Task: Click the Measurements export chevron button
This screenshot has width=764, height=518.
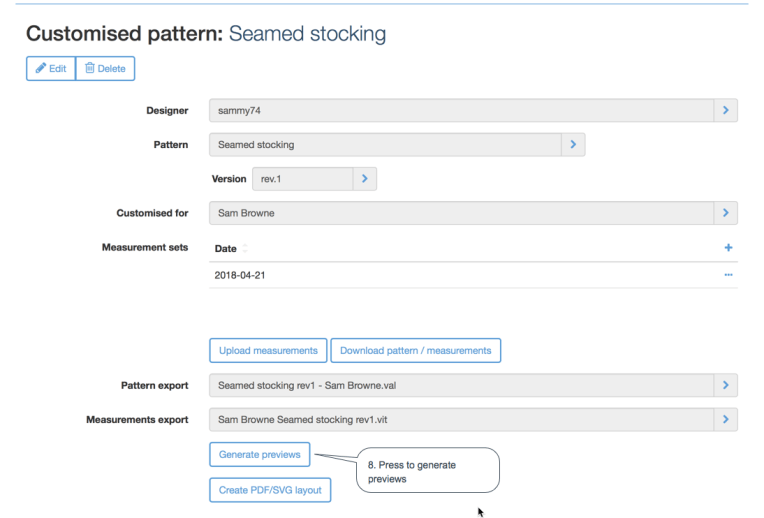Action: (726, 420)
